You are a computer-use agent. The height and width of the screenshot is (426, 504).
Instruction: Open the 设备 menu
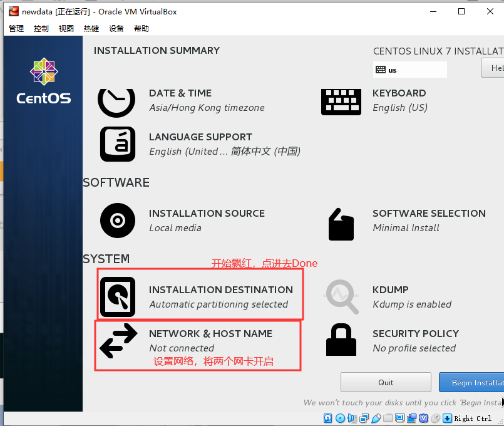[116, 28]
